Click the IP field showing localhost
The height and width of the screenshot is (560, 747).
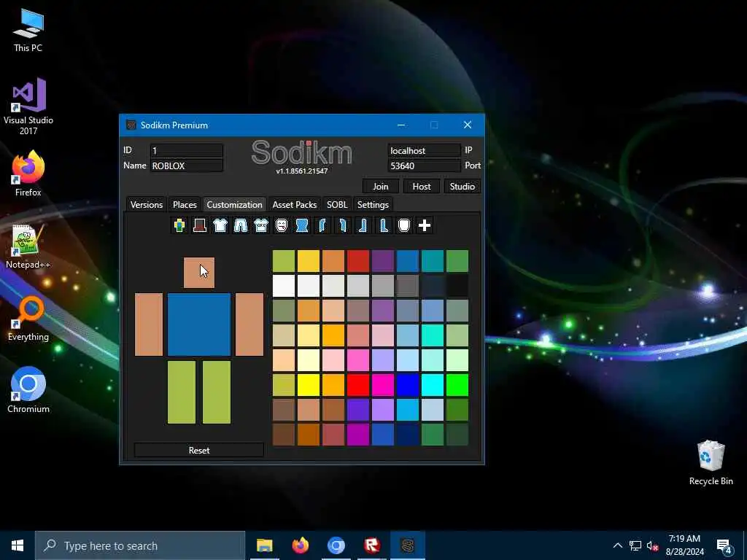tap(424, 150)
